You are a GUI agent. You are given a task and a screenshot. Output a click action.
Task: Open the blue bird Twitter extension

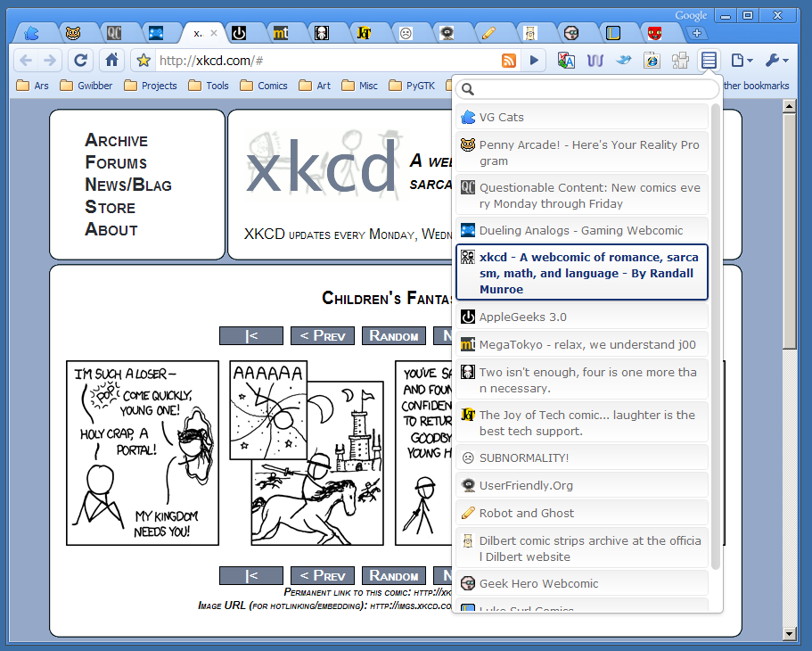pos(624,61)
